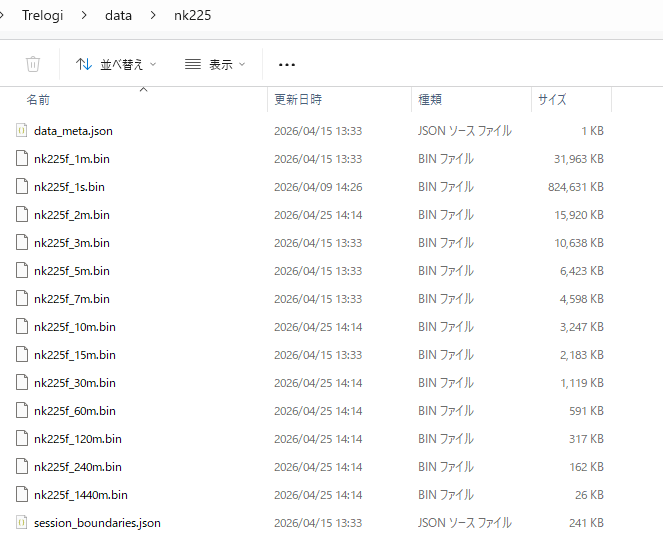Click the 31,963 KB size value
Image resolution: width=663 pixels, height=556 pixels.
tap(579, 159)
